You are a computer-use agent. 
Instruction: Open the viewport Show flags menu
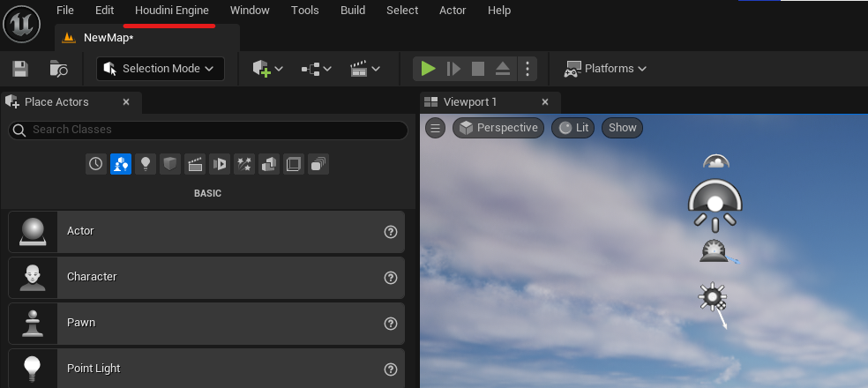pyautogui.click(x=622, y=128)
